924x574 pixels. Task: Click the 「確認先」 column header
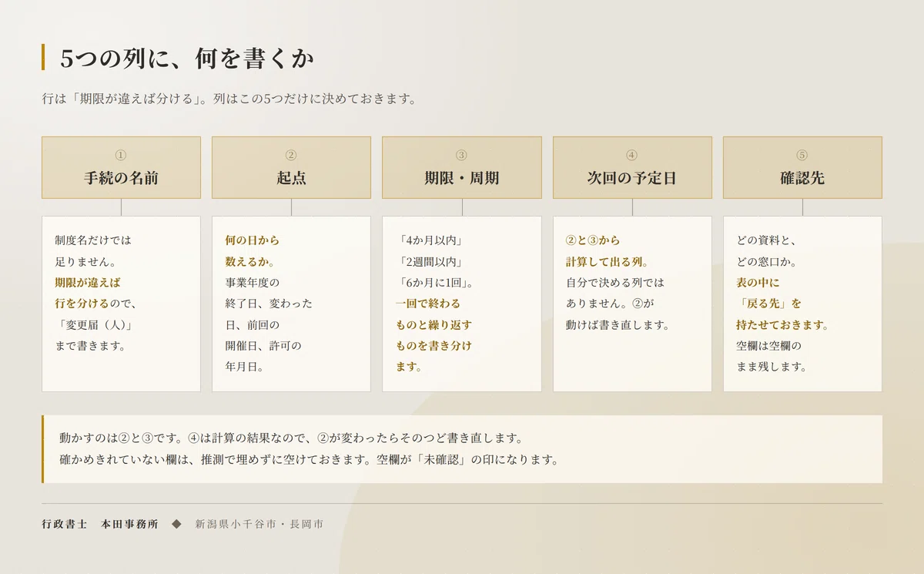[802, 168]
